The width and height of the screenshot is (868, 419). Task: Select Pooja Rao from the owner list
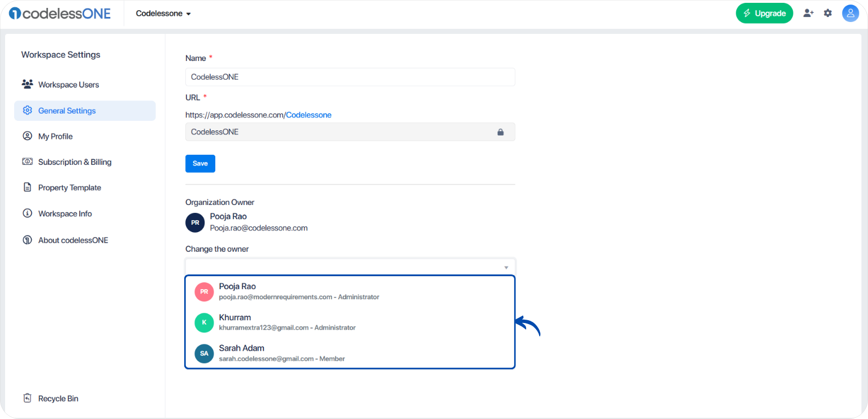pos(350,291)
